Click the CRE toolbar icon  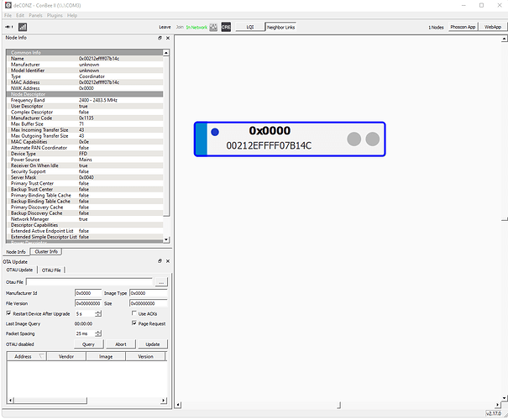click(x=226, y=27)
